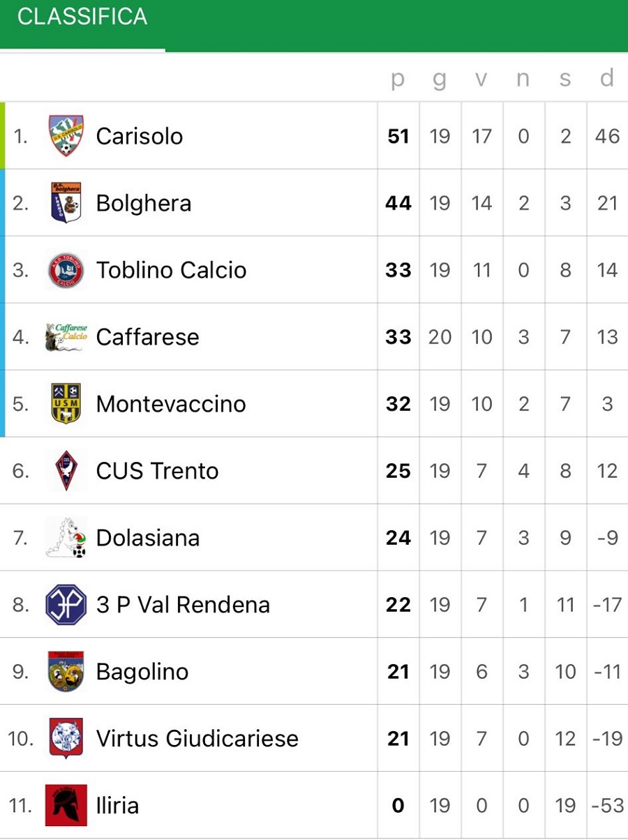Tap the Iliria red helmet logo
628x840 pixels.
click(66, 805)
